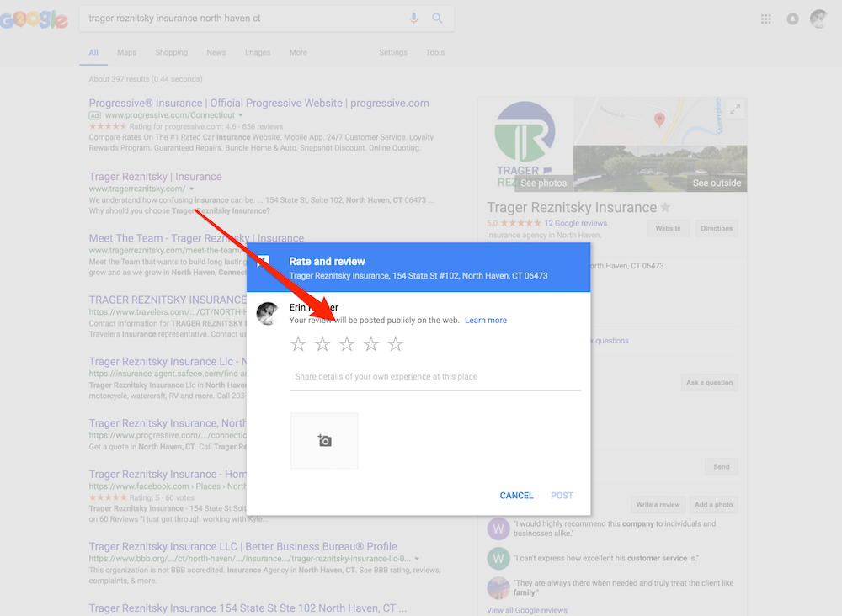Viewport: 842px width, 616px height.
Task: Open Progressive Insurance ad result
Action: [258, 103]
